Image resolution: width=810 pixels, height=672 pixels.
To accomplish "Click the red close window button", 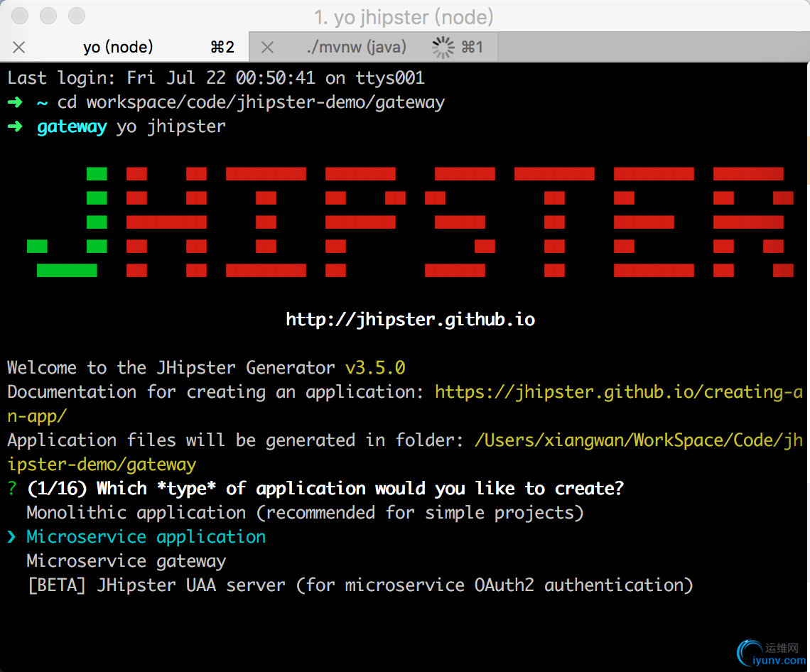I will [x=20, y=16].
